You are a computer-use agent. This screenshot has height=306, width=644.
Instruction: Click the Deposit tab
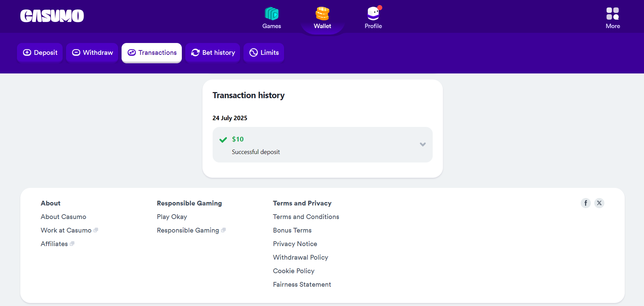[40, 52]
